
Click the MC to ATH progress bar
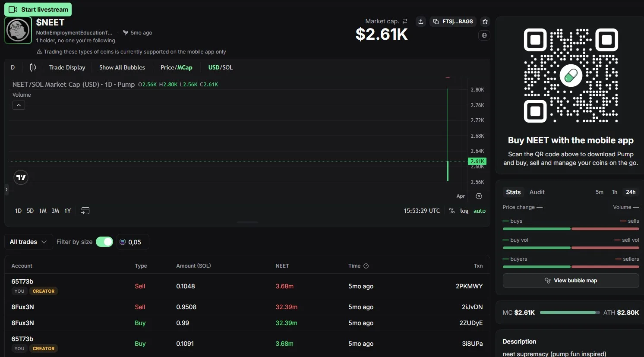click(x=570, y=313)
